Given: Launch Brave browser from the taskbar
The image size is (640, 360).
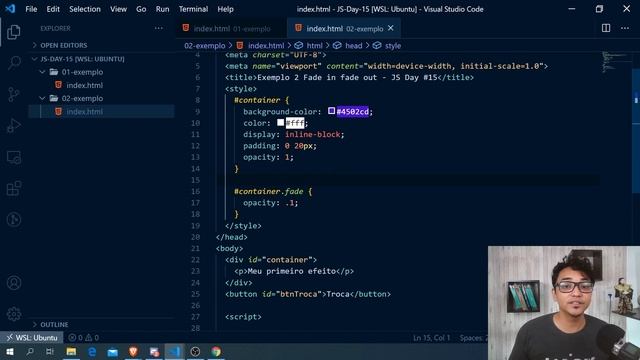Looking at the screenshot, I should point(133,351).
